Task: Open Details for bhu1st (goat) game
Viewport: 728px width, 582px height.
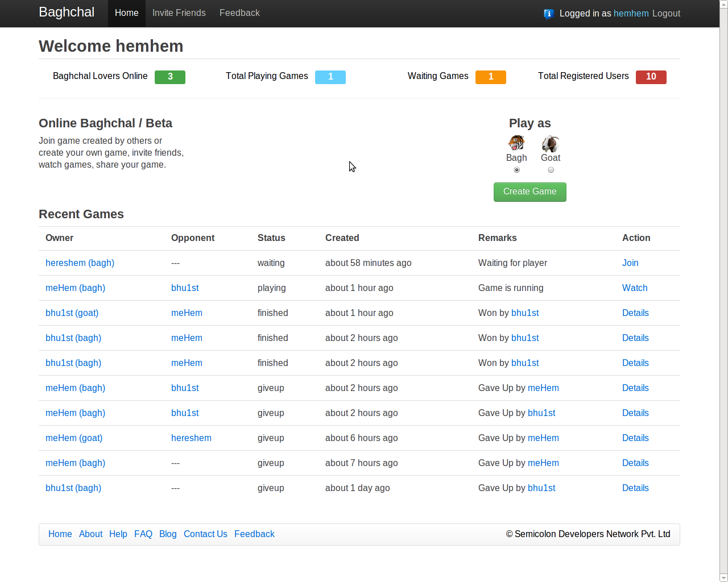Action: (635, 313)
